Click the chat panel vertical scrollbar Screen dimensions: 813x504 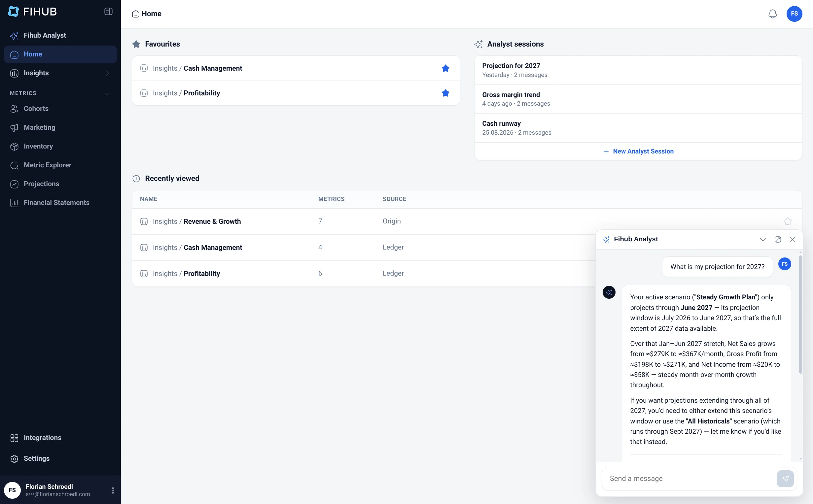800,314
